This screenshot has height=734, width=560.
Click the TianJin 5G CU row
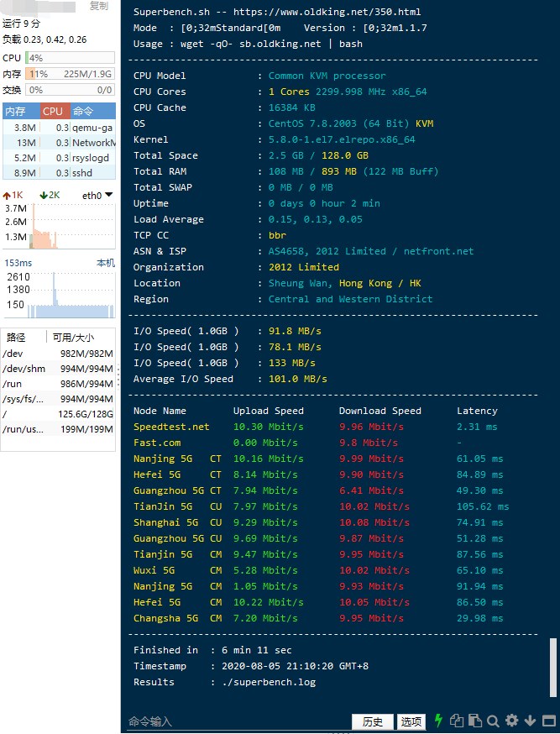pyautogui.click(x=321, y=506)
